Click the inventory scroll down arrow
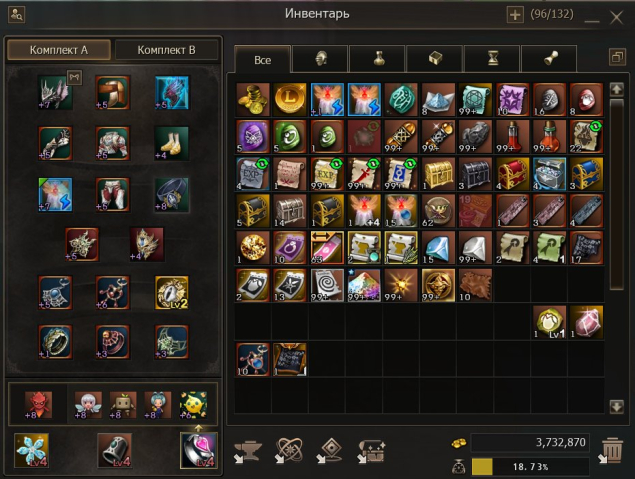Screen dimensions: 635x479 (616, 406)
